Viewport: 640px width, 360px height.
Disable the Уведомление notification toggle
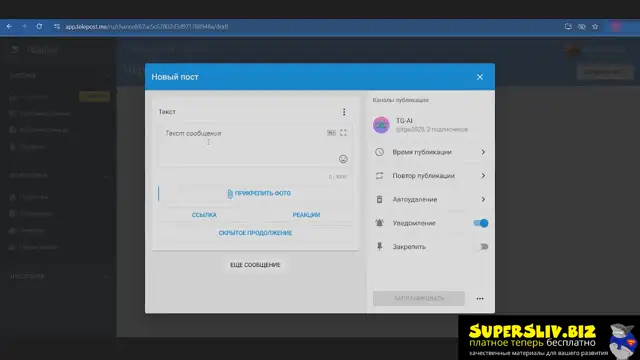[x=481, y=223]
